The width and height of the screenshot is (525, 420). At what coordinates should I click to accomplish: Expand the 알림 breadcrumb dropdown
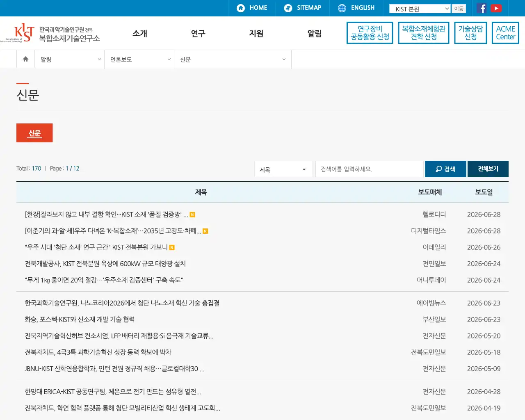coord(70,59)
